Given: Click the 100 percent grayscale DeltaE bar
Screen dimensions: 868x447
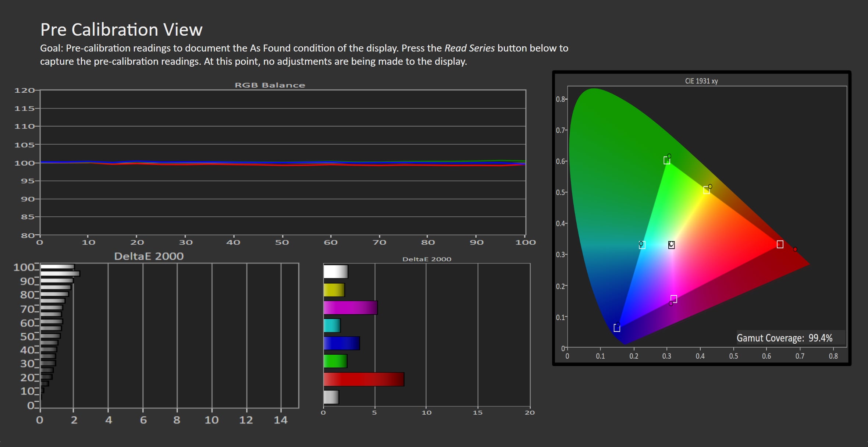Looking at the screenshot, I should coord(57,267).
